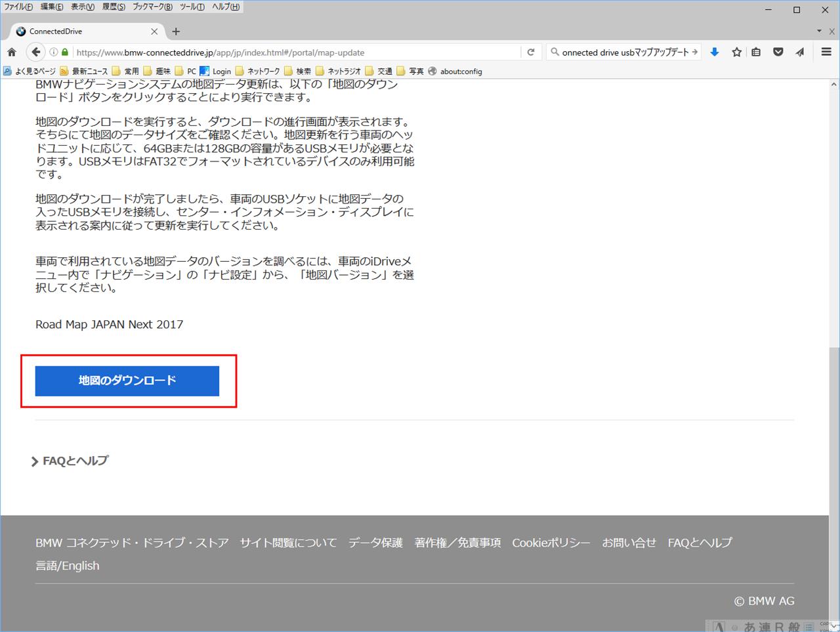Open the よく見るページ bookmark
Screen dimensions: 840x632
(30, 71)
